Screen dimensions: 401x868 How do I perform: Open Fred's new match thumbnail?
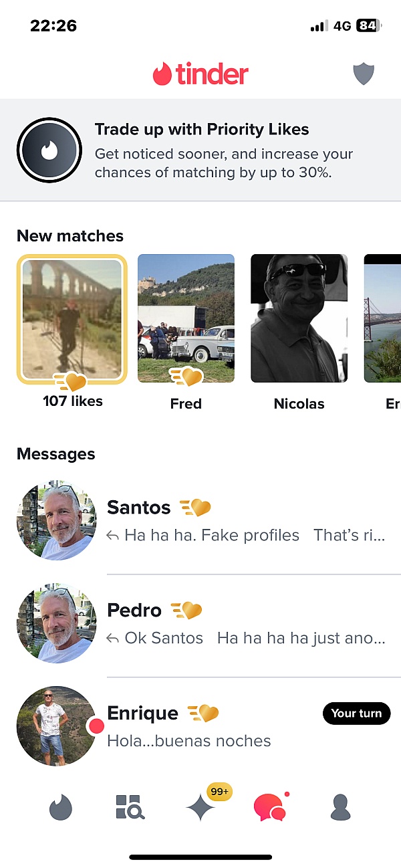click(186, 318)
